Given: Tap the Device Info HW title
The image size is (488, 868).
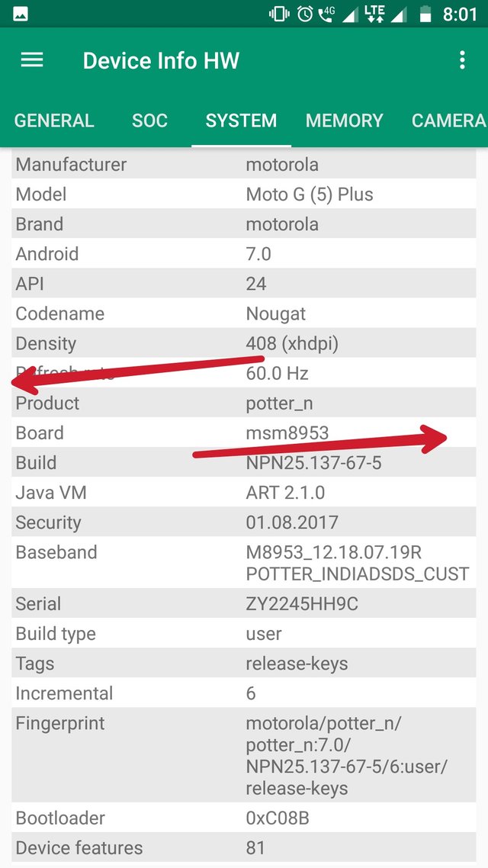Looking at the screenshot, I should (161, 61).
